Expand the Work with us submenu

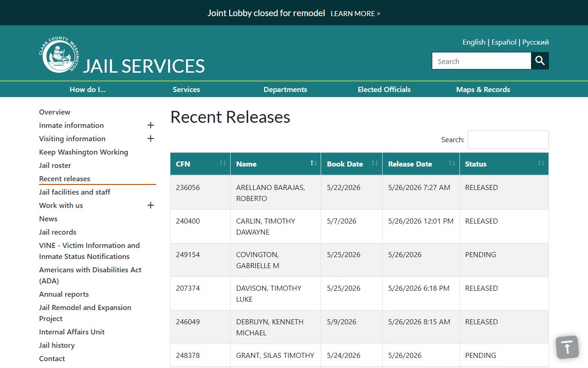pos(150,205)
